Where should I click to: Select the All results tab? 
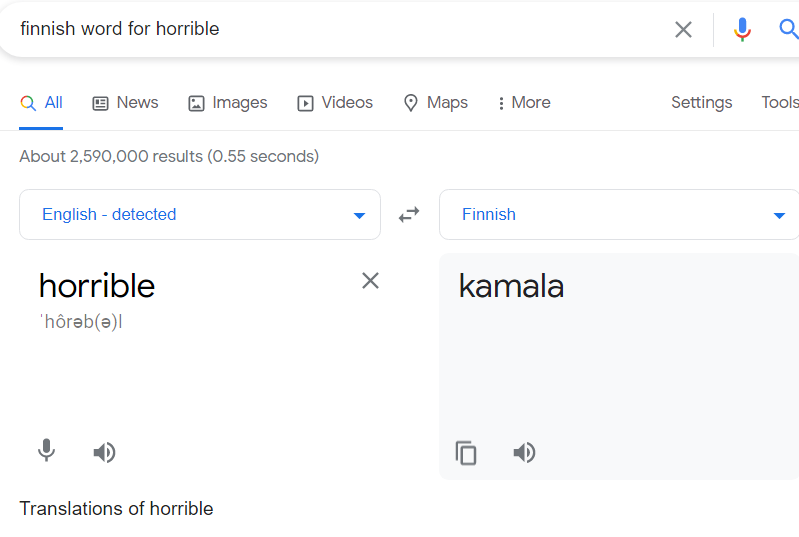coord(42,102)
